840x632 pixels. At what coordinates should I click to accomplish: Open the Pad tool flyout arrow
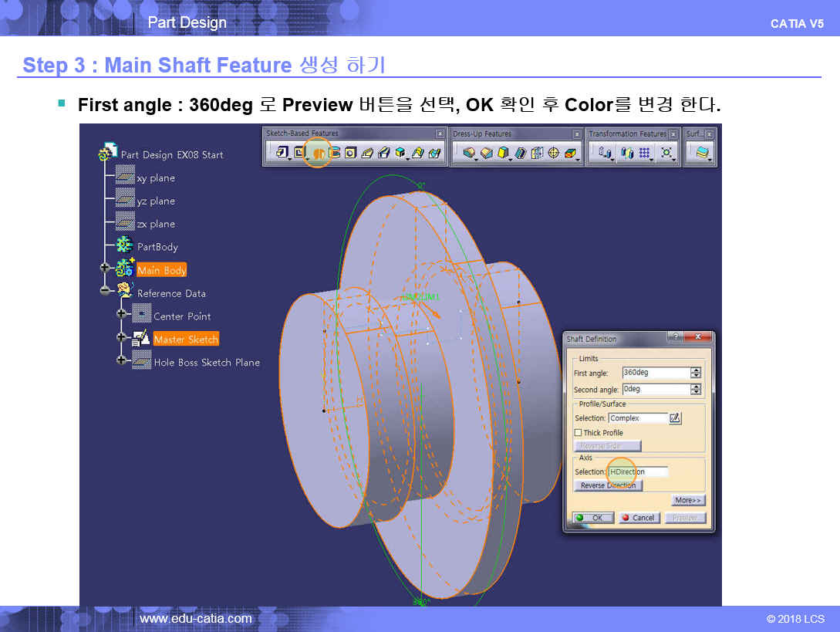pyautogui.click(x=290, y=159)
